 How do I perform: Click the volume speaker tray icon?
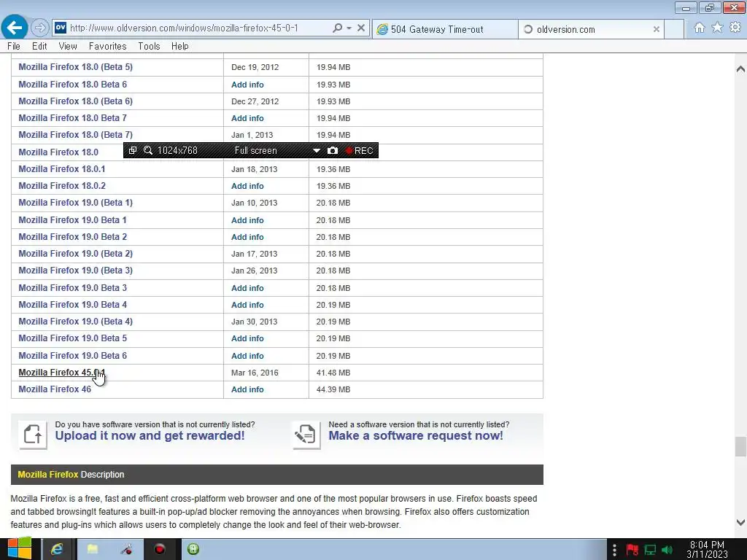click(x=667, y=550)
